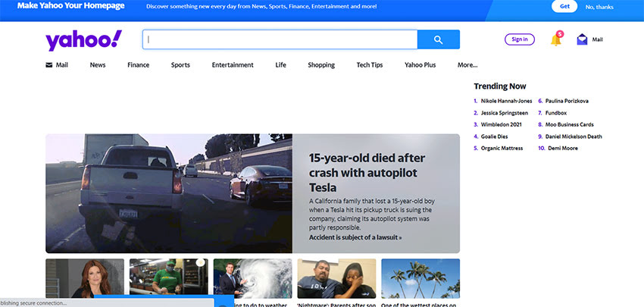Open trending topic Organic Mattress
Image resolution: width=644 pixels, height=307 pixels.
pos(502,149)
